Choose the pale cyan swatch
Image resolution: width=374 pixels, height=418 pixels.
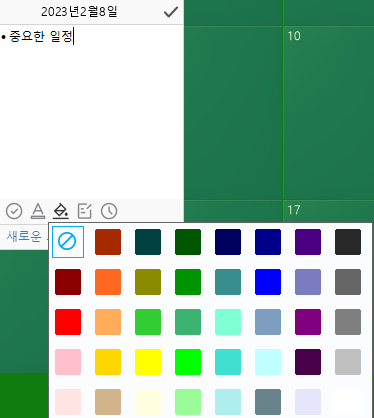tap(268, 362)
